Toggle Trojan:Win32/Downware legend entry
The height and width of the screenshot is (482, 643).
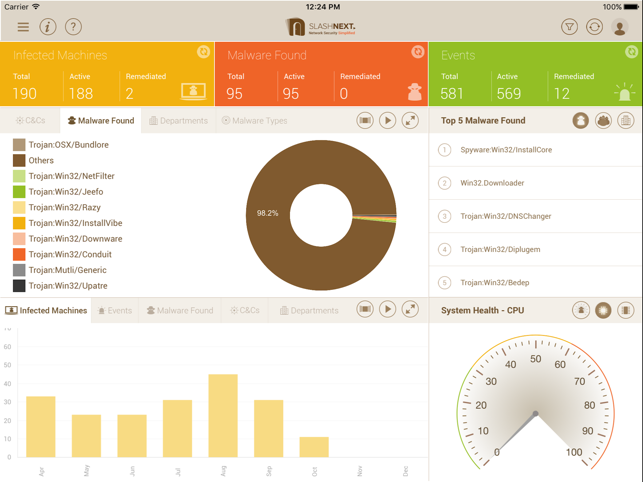(68, 239)
